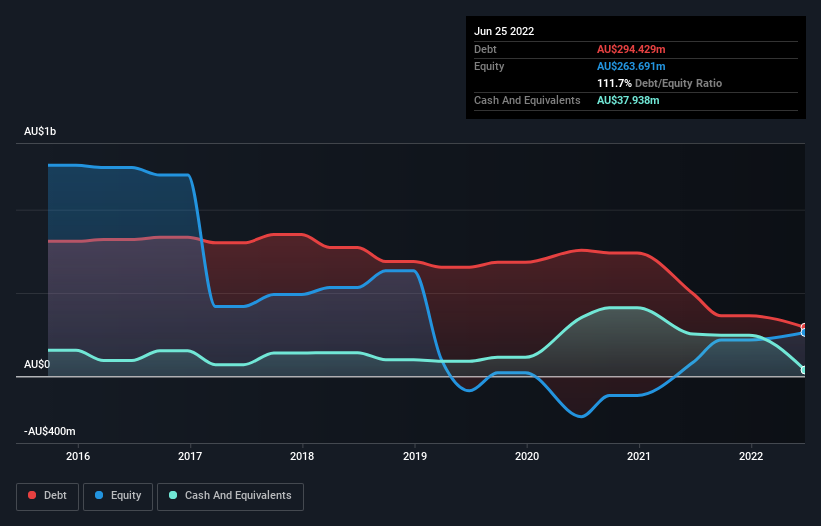
Task: Click the AU$263.691m equity value
Action: tap(631, 66)
